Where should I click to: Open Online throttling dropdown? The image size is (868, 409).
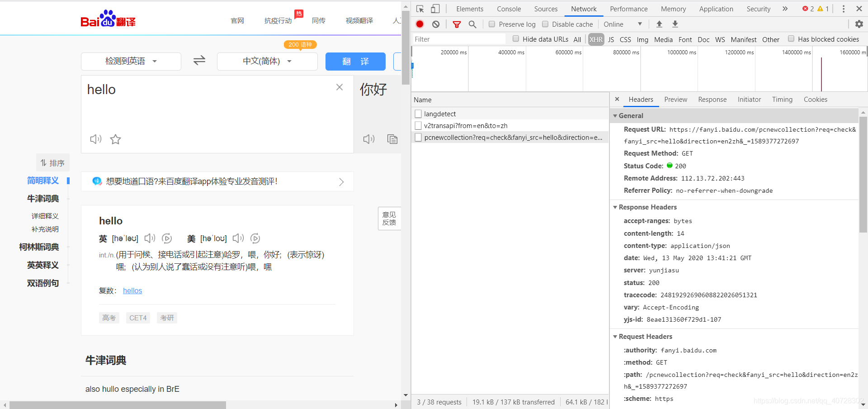pyautogui.click(x=623, y=24)
